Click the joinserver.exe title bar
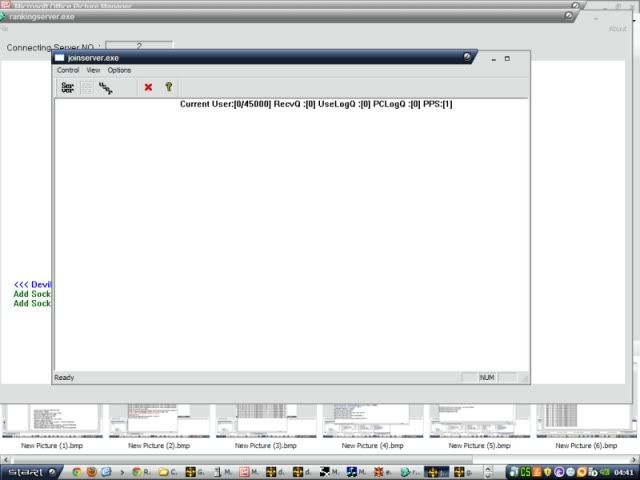The image size is (640, 480). (250, 58)
